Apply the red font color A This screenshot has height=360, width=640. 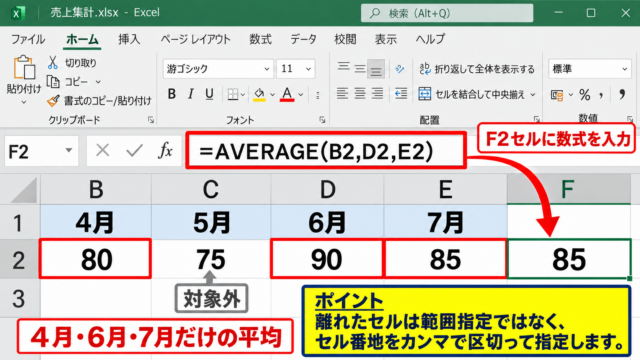pyautogui.click(x=287, y=94)
